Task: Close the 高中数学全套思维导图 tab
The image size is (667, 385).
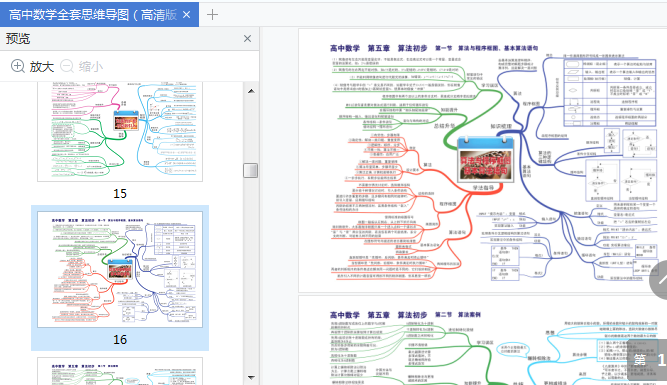Action: [186, 14]
